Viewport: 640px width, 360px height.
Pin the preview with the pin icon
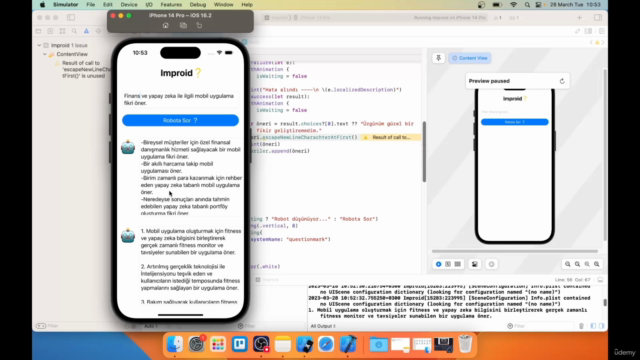click(438, 58)
